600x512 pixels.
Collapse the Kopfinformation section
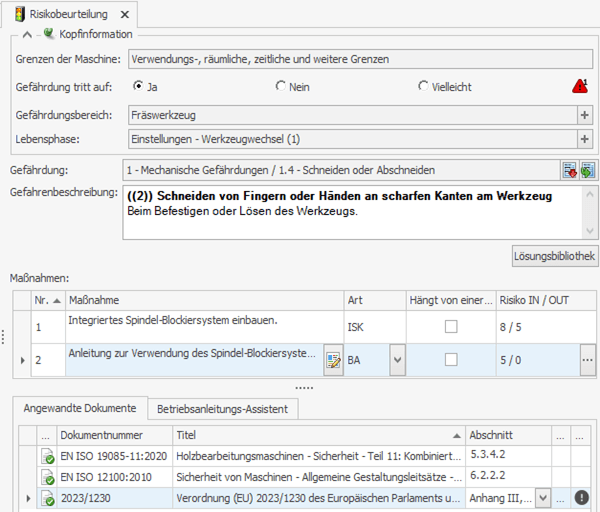(27, 35)
